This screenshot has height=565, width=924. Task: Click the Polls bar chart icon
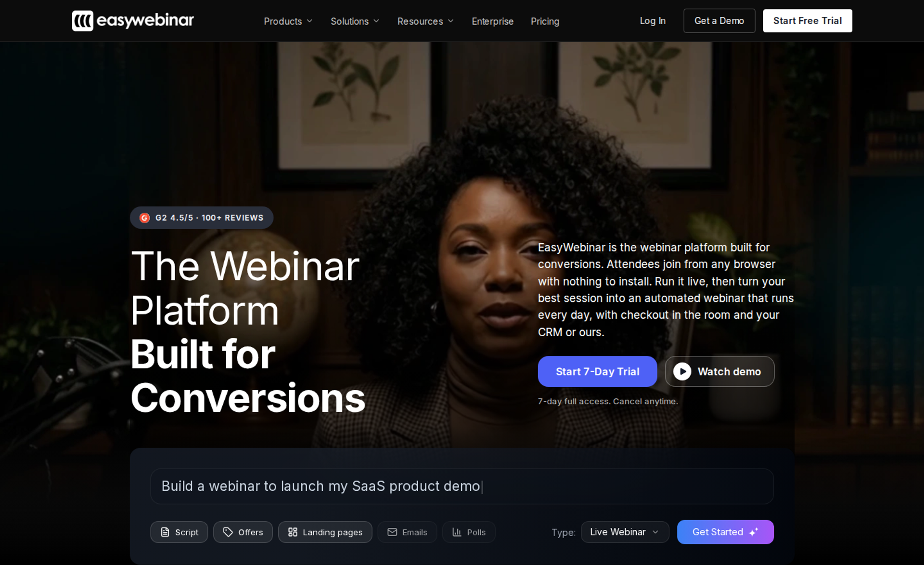(457, 532)
